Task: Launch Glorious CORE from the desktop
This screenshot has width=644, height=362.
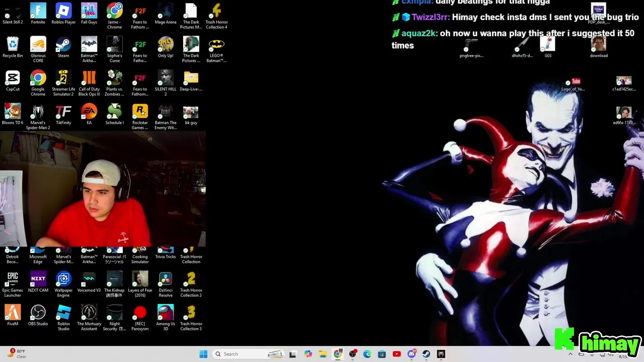Action: tap(38, 50)
